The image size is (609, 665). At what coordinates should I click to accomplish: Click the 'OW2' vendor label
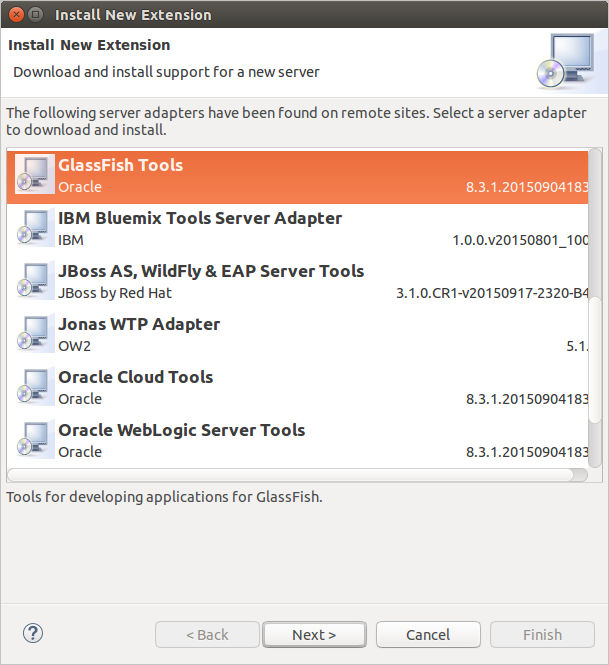coord(74,346)
